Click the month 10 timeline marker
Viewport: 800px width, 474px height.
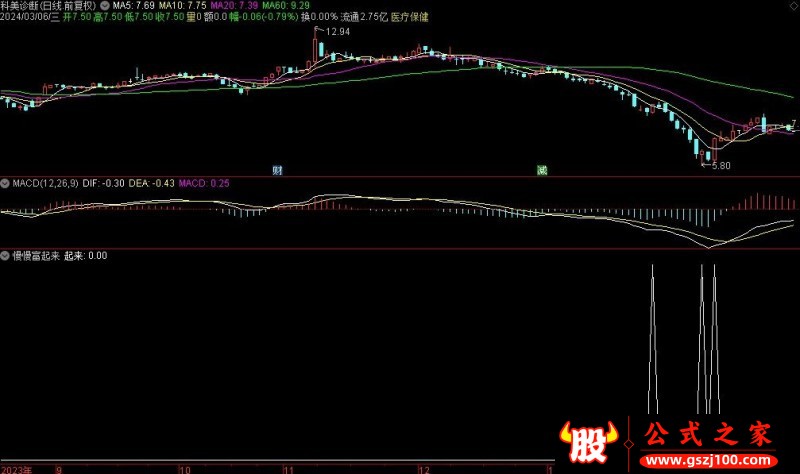(x=184, y=468)
